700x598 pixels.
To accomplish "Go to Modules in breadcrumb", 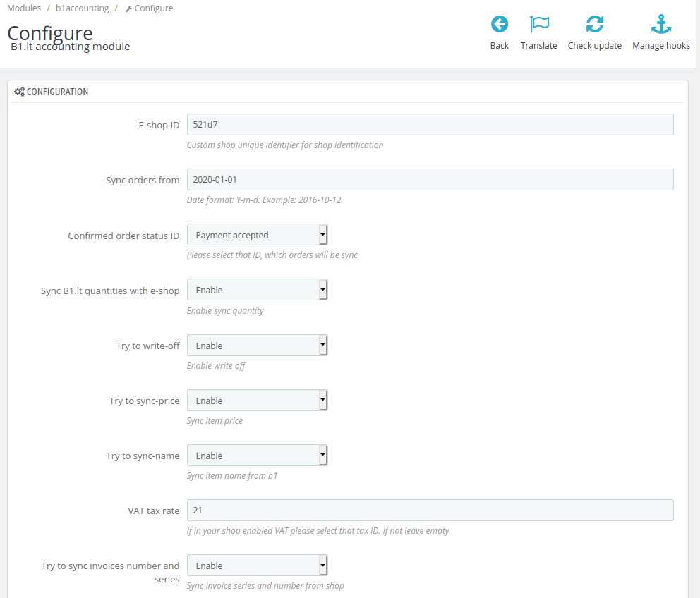I will (x=24, y=8).
